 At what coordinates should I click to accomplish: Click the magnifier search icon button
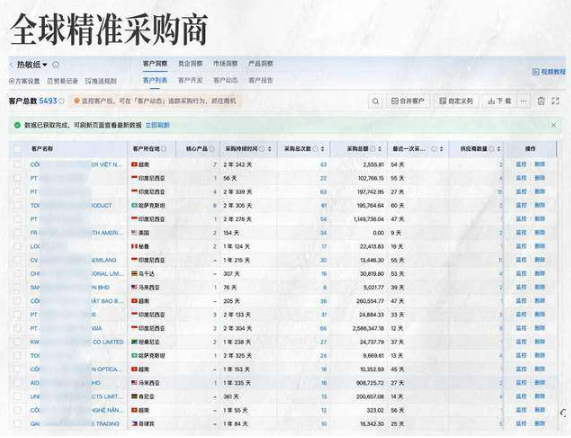[375, 101]
